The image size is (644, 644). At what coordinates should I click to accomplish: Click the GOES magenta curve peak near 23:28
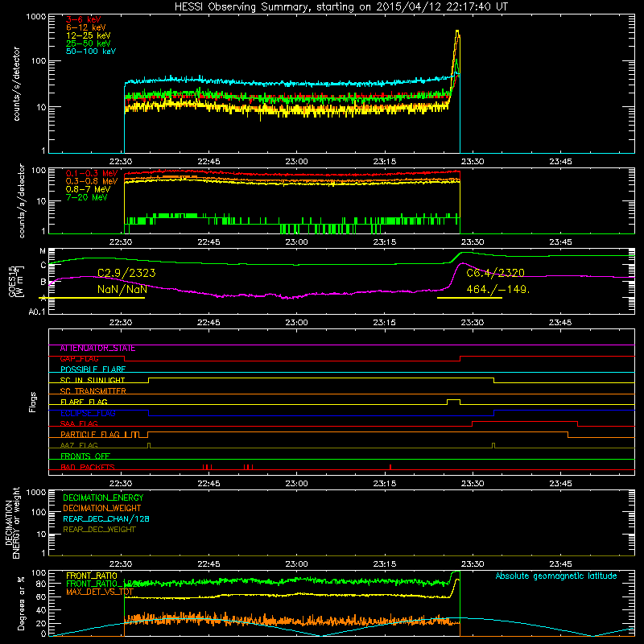point(463,263)
